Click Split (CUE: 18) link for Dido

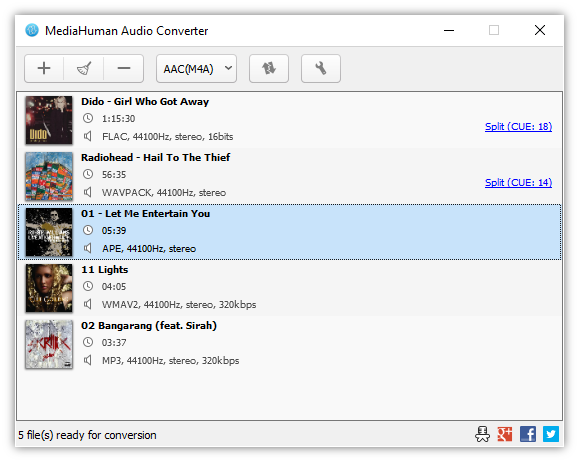click(x=518, y=127)
